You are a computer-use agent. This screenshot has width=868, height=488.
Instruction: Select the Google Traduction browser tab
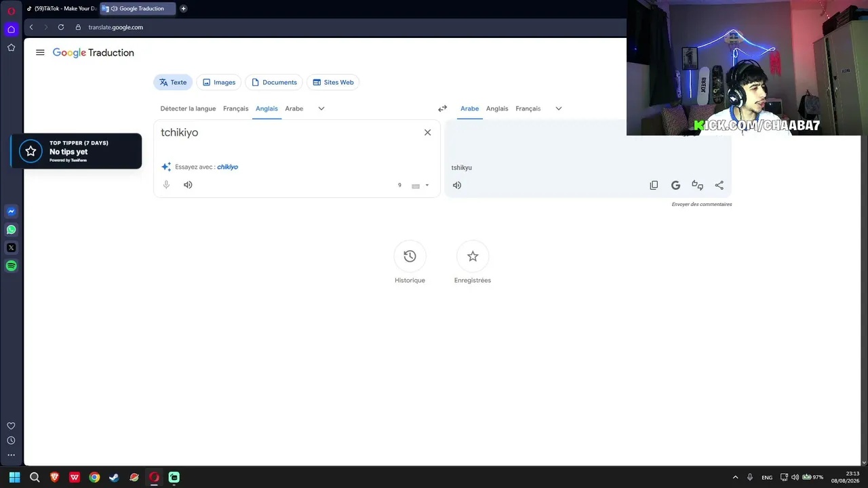(x=137, y=8)
